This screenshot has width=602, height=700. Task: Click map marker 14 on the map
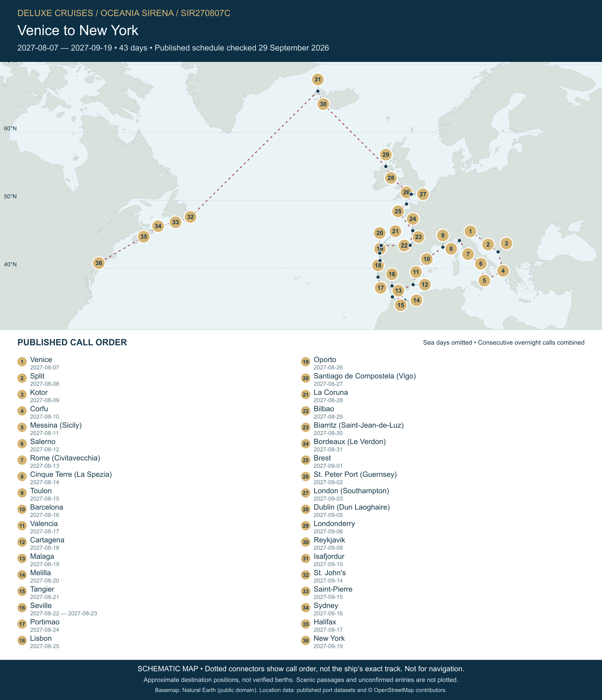point(417,300)
